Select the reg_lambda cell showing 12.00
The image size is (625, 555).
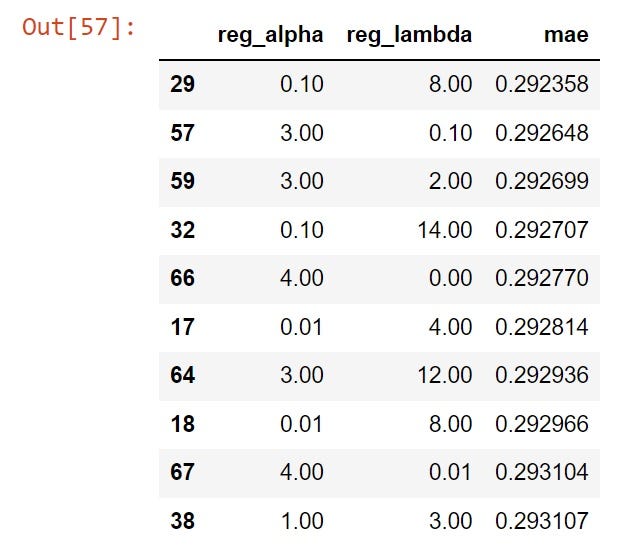point(444,375)
